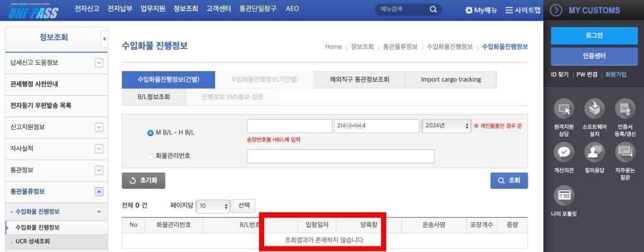Click the M B/L input field
The width and height of the screenshot is (644, 252).
[289, 127]
